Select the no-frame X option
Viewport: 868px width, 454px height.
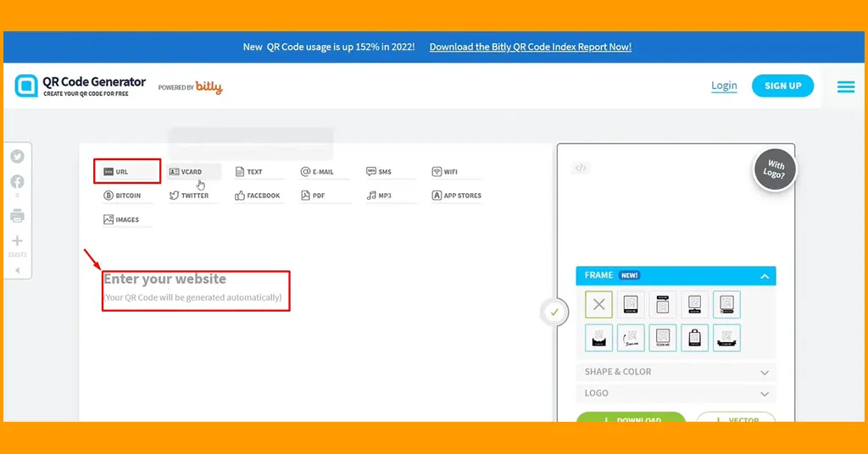tap(598, 304)
